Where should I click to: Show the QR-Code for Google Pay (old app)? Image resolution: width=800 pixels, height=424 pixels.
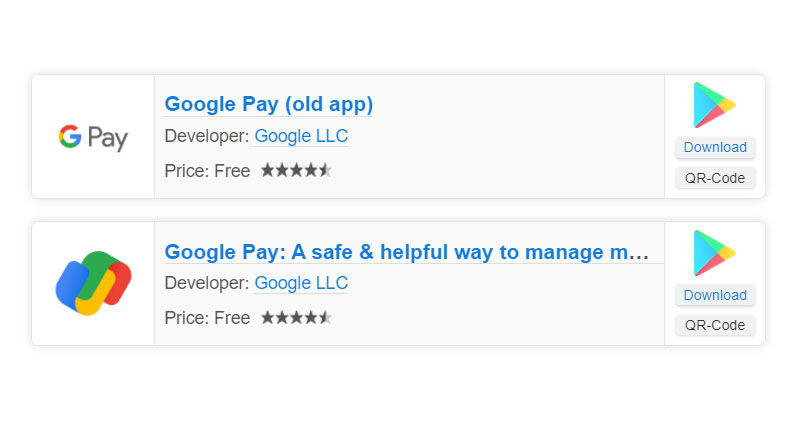[715, 179]
